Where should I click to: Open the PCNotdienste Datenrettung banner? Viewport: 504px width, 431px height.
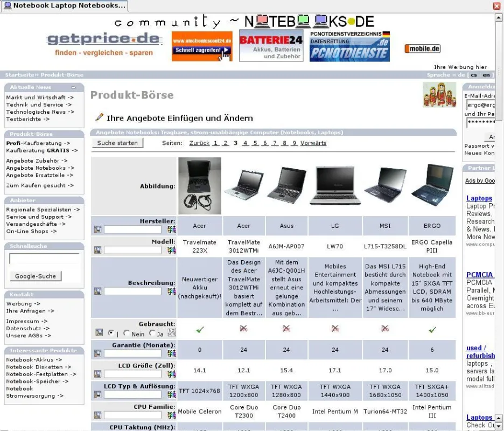pyautogui.click(x=349, y=46)
